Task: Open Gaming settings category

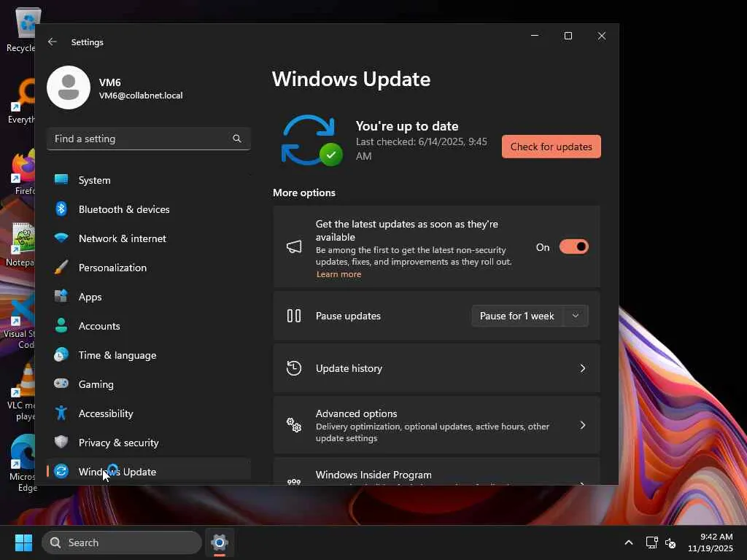Action: (x=149, y=384)
